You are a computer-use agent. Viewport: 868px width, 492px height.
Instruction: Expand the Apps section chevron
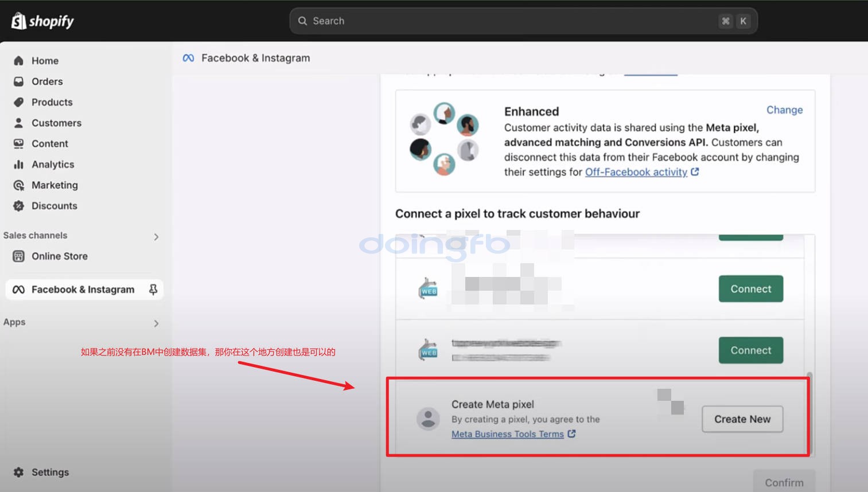[156, 323]
